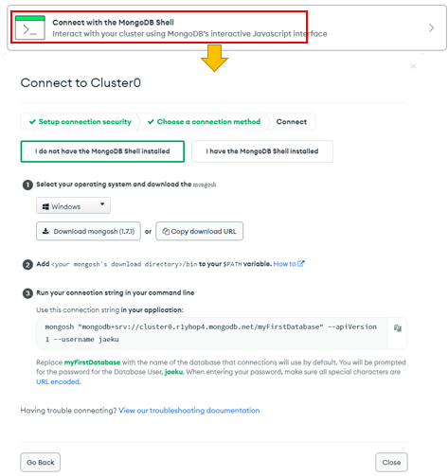Click the external link icon beside How to
448x476 pixels.
pos(301,263)
